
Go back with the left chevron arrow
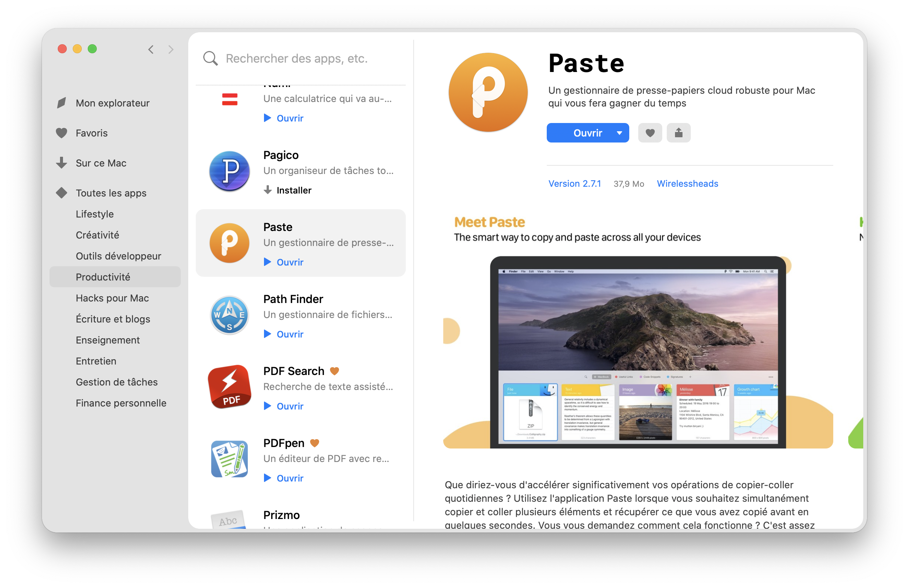click(151, 49)
